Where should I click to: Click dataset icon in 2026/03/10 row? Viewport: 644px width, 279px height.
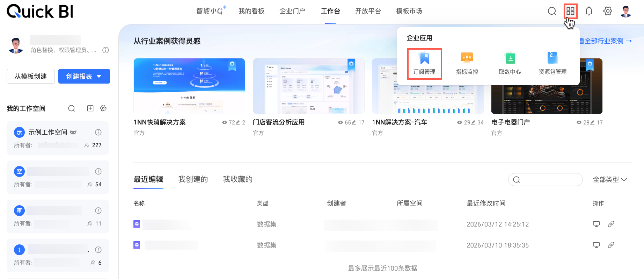137,245
